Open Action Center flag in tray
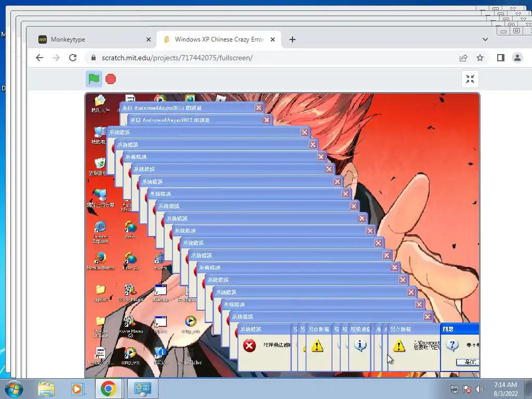 (467, 389)
